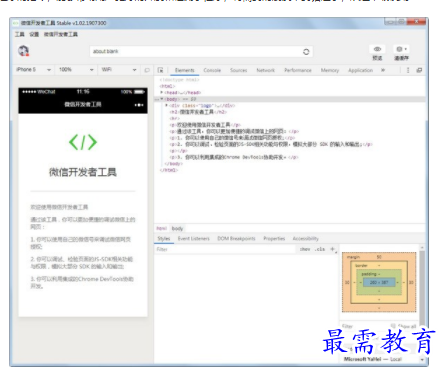This screenshot has height=373, width=444.
Task: Click the Styles pane vertical scrollbar
Action: 422,289
